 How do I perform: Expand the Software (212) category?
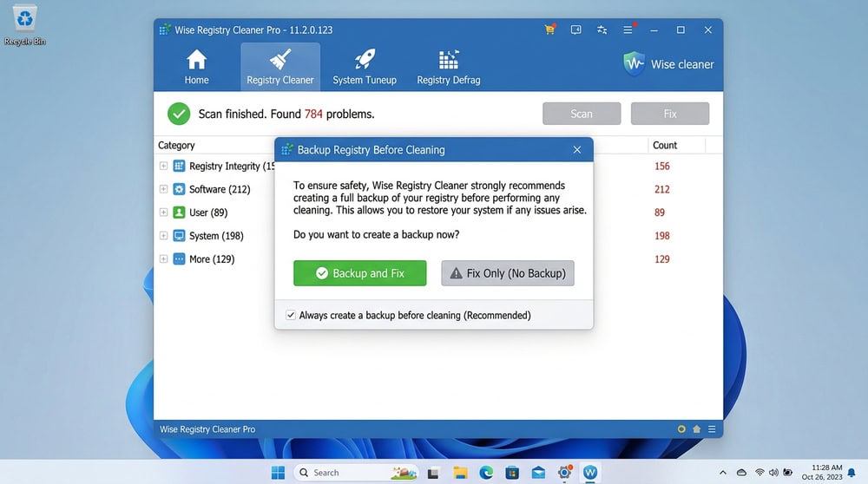pos(163,189)
